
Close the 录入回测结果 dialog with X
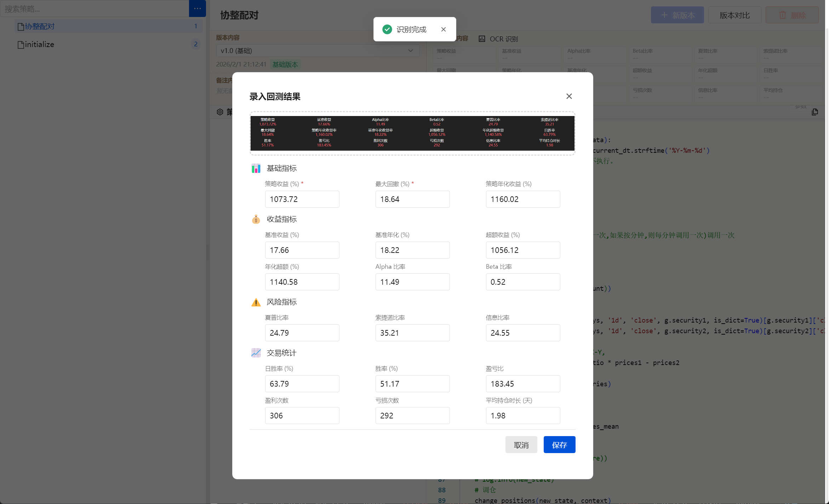(x=569, y=96)
